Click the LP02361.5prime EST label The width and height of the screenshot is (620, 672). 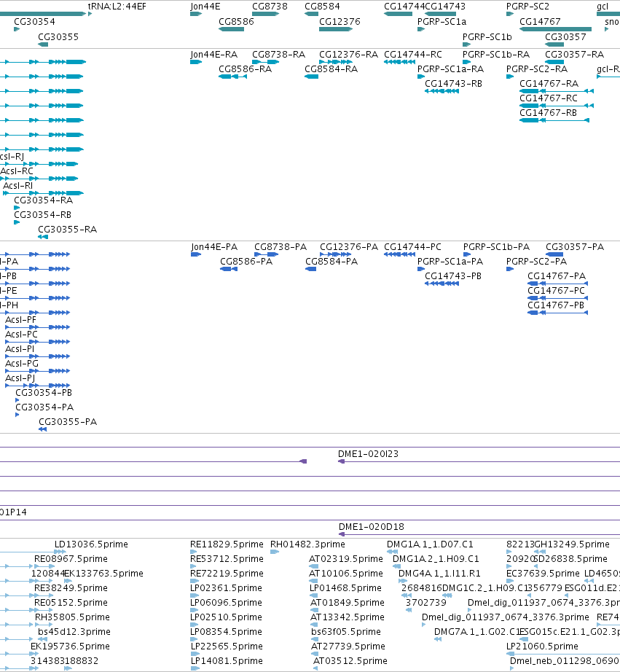[226, 588]
